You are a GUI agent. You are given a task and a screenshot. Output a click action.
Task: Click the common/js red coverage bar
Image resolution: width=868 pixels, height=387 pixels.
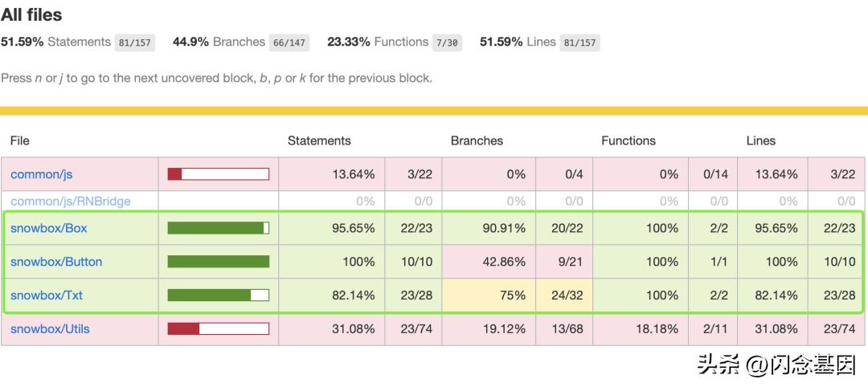tap(218, 174)
